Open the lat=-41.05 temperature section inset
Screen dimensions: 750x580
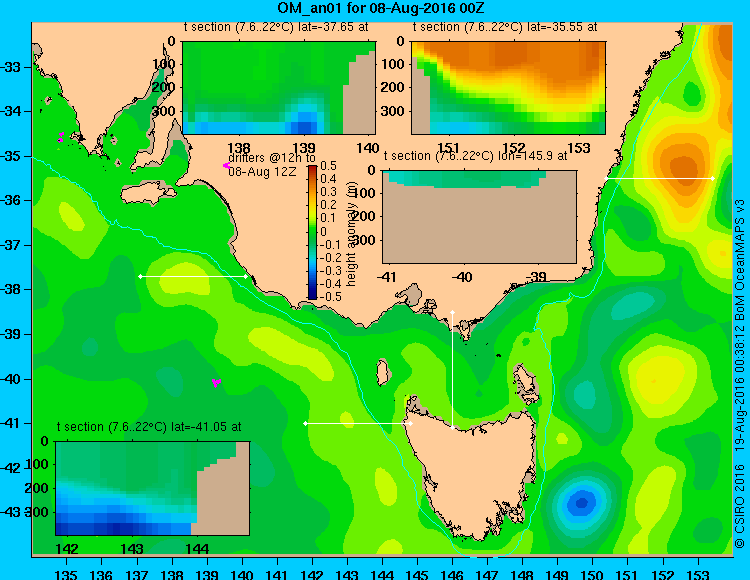tap(153, 488)
